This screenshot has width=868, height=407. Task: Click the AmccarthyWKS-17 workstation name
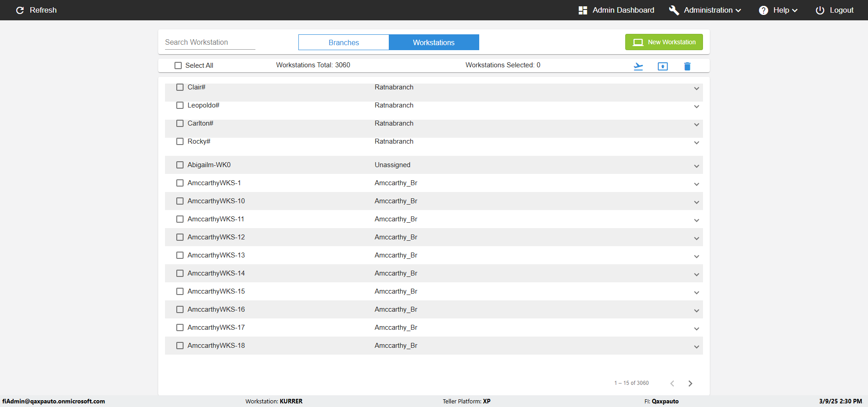(x=216, y=327)
